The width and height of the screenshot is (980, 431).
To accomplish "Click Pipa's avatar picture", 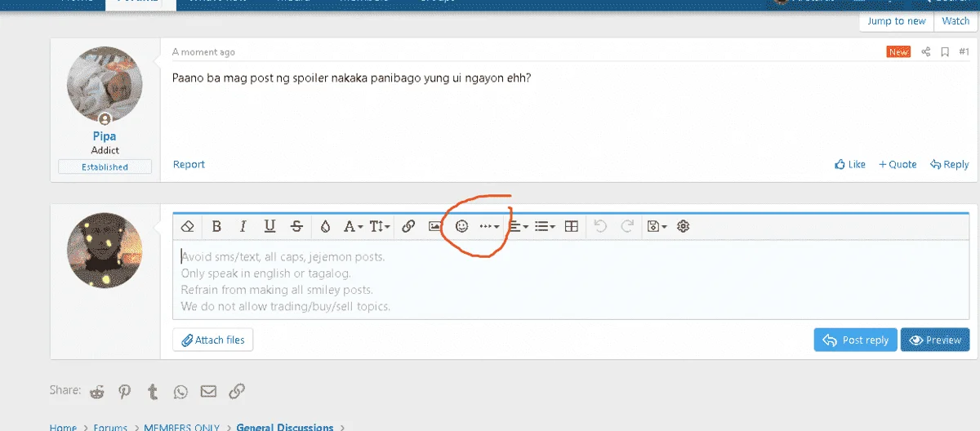I will 105,84.
